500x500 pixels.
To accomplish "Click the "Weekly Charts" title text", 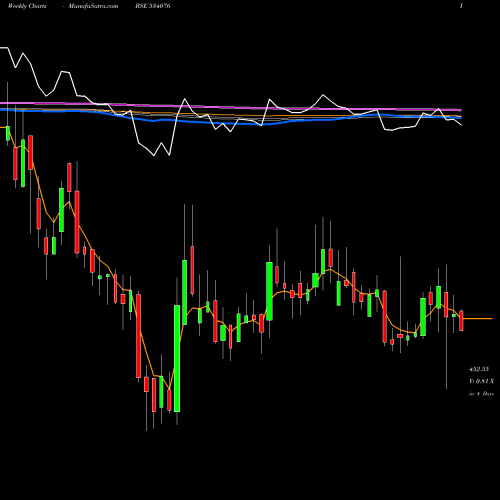I will tap(27, 6).
